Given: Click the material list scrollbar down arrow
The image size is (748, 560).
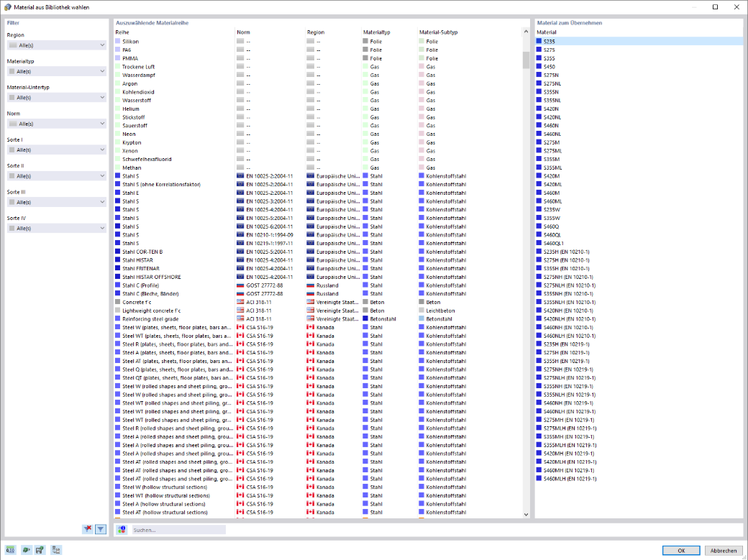Looking at the screenshot, I should click(526, 514).
